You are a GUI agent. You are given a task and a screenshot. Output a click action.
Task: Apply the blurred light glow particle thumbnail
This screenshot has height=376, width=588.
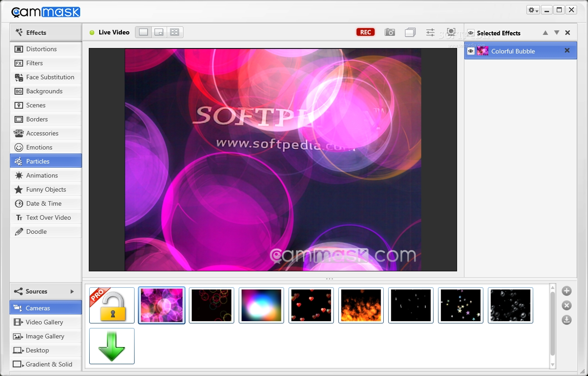pos(261,305)
